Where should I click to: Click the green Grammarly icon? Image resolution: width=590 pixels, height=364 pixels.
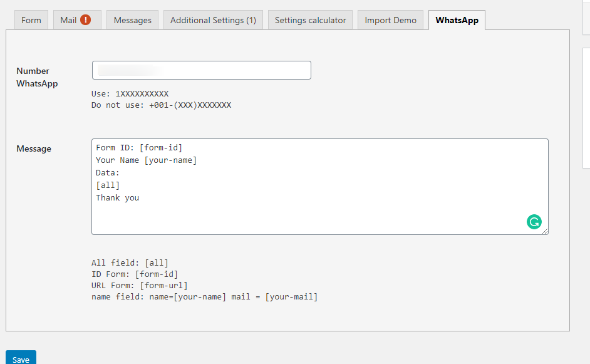(x=534, y=221)
